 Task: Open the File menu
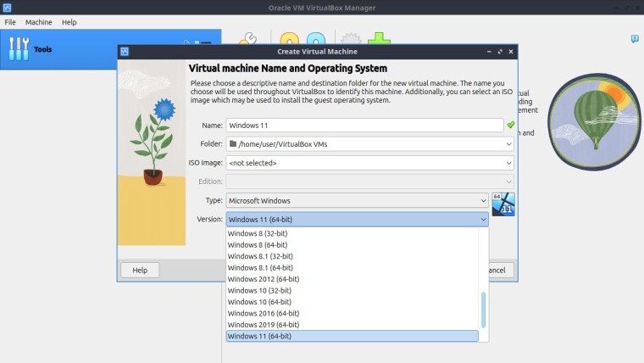point(10,22)
